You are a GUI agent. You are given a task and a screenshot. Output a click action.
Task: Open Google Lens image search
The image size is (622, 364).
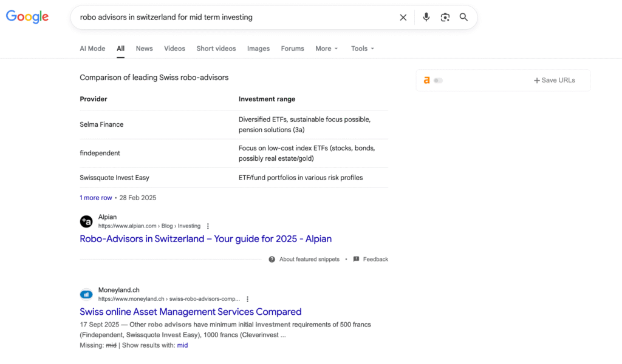[x=445, y=18]
